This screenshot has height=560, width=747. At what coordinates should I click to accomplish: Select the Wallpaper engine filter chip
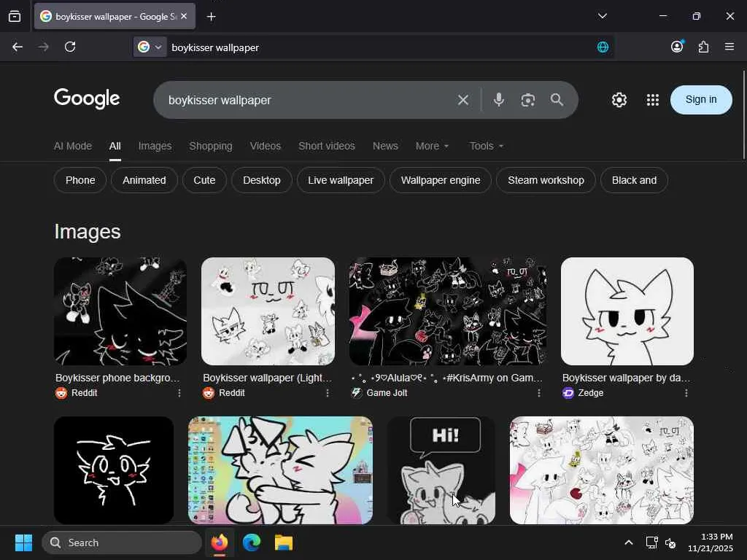pos(441,181)
